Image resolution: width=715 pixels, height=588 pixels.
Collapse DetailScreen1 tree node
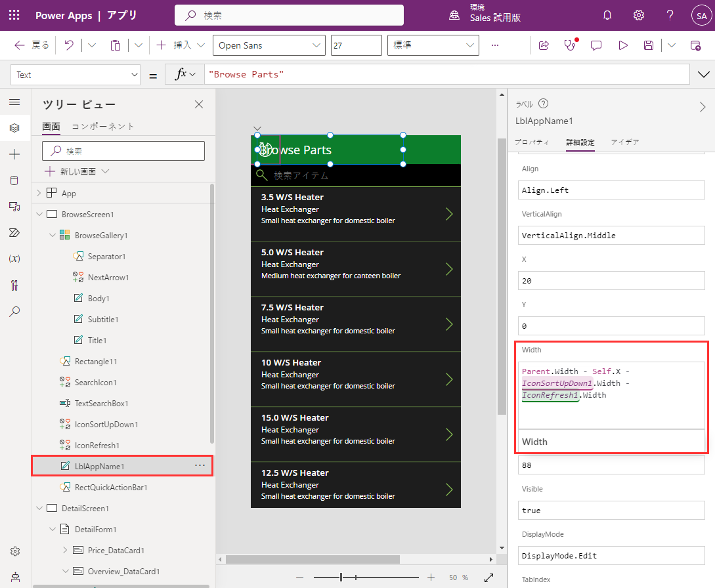tap(39, 508)
